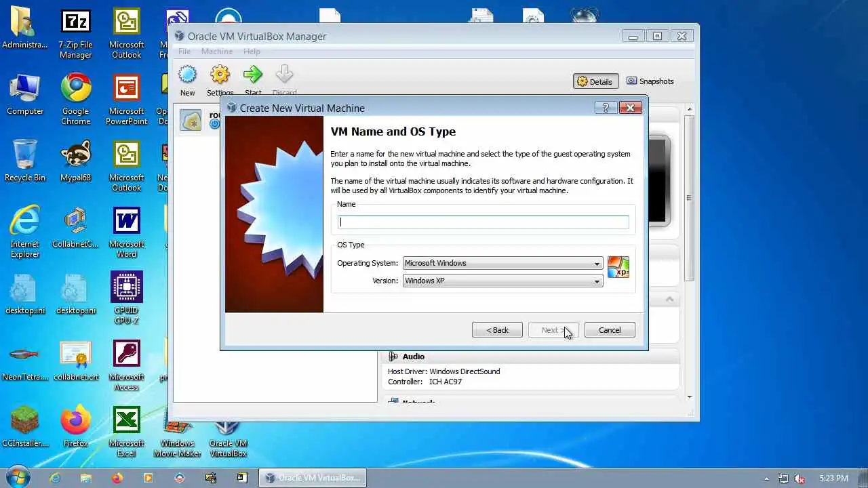Click the details pane vertical scrollbar
The height and width of the screenshot is (488, 868).
(690, 198)
